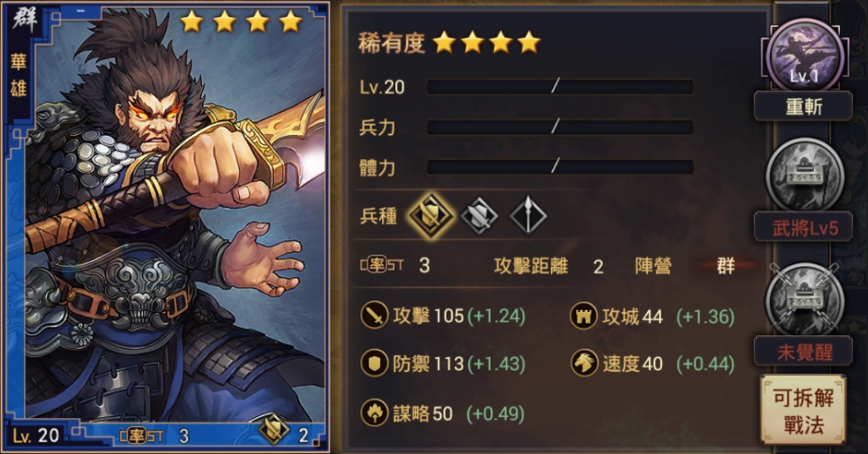
Task: Click the 防禦 shield stat icon
Action: pyautogui.click(x=374, y=363)
